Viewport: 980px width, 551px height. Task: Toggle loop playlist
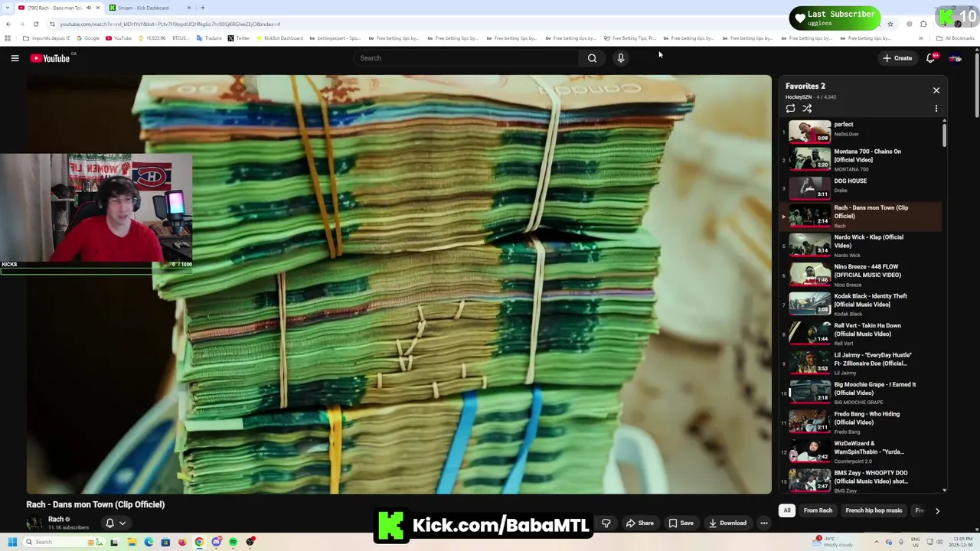(791, 109)
